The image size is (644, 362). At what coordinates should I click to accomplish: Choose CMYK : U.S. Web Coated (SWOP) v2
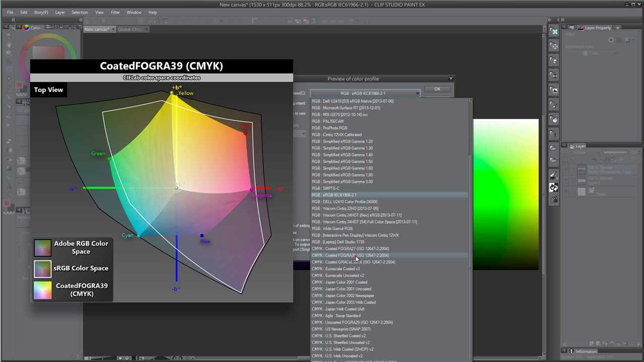(x=389, y=349)
